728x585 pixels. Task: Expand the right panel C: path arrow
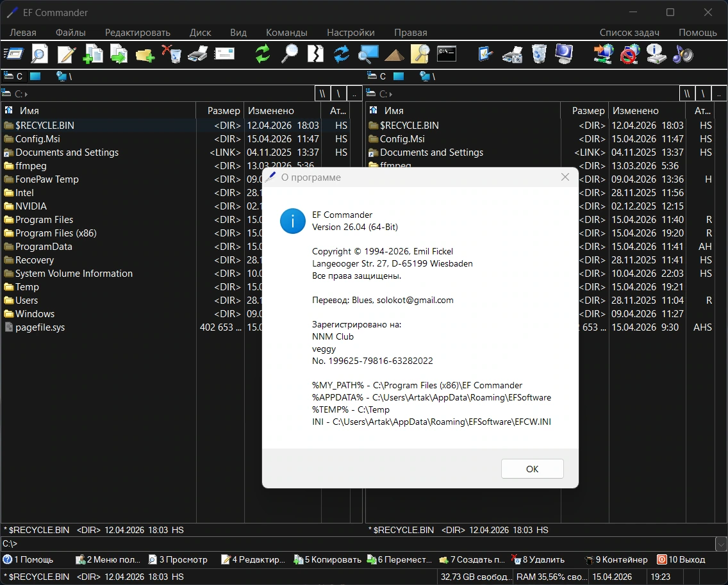[391, 94]
